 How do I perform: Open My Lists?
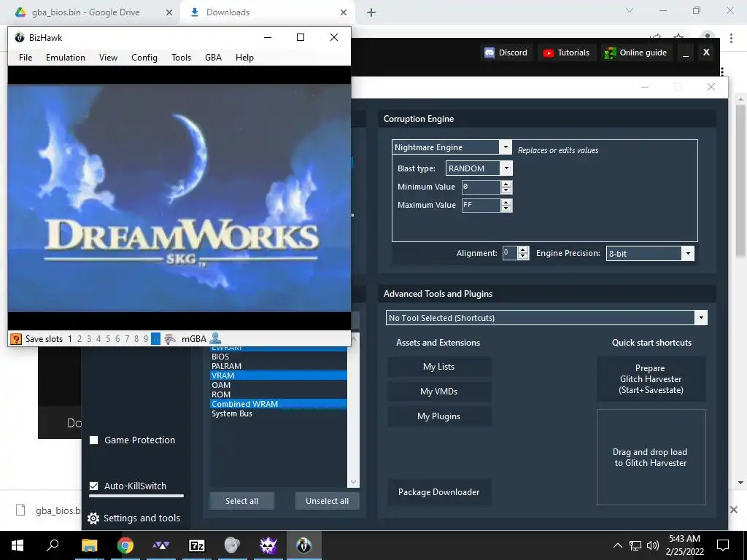(438, 367)
